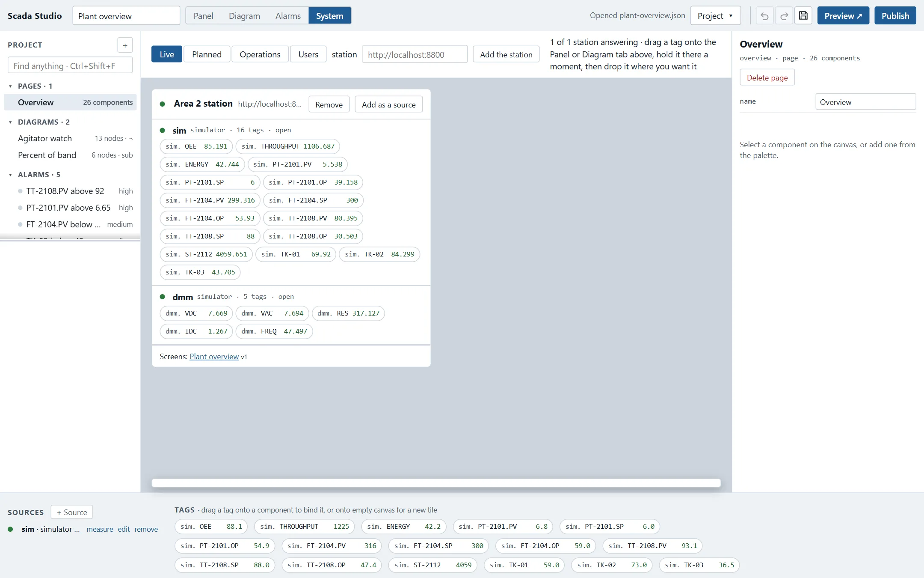Select the Overview page row
924x578 pixels.
70,102
